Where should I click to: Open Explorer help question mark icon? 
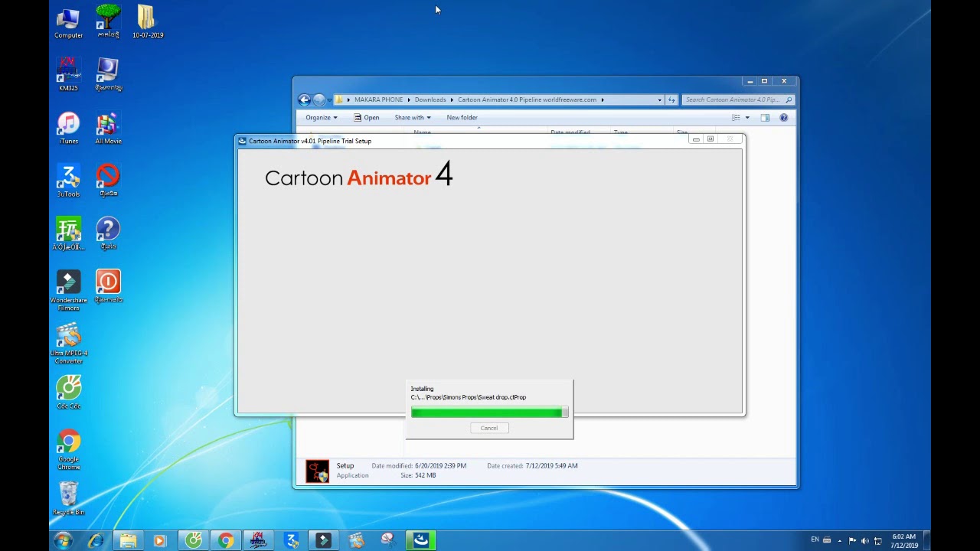pos(783,117)
